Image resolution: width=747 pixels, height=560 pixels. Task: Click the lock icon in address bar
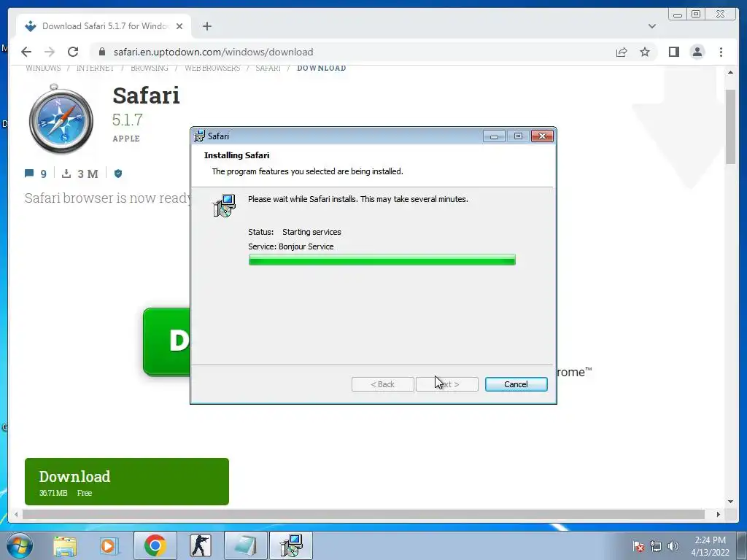coord(102,52)
